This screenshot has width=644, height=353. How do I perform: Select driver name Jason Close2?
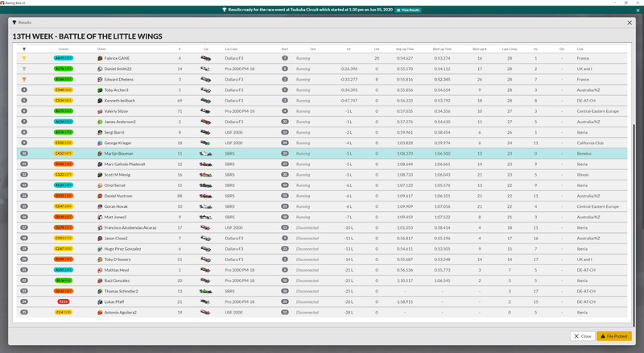point(116,239)
